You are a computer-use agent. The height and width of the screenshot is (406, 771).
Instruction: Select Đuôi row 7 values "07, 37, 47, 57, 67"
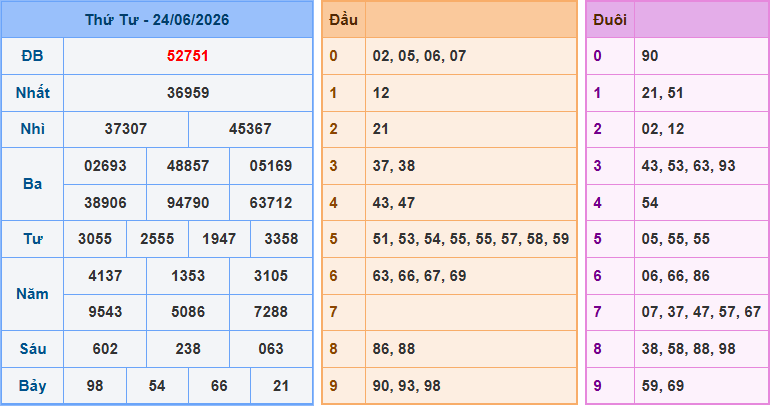[x=701, y=312]
